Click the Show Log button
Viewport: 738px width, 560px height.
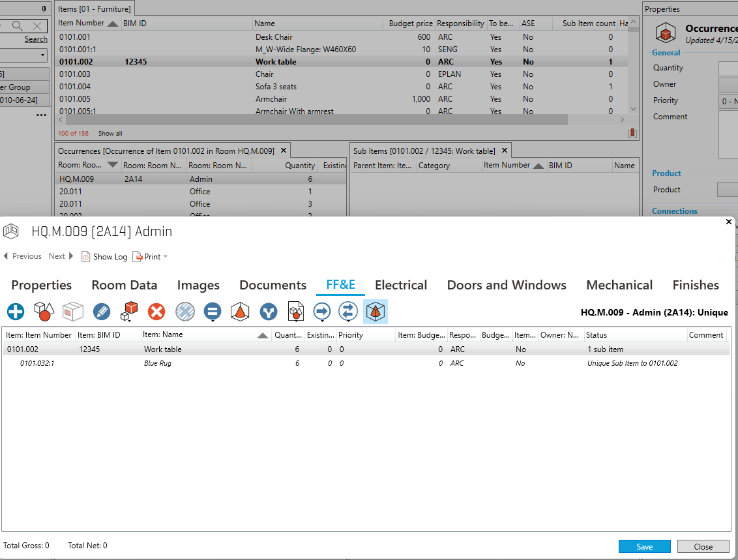tap(104, 256)
